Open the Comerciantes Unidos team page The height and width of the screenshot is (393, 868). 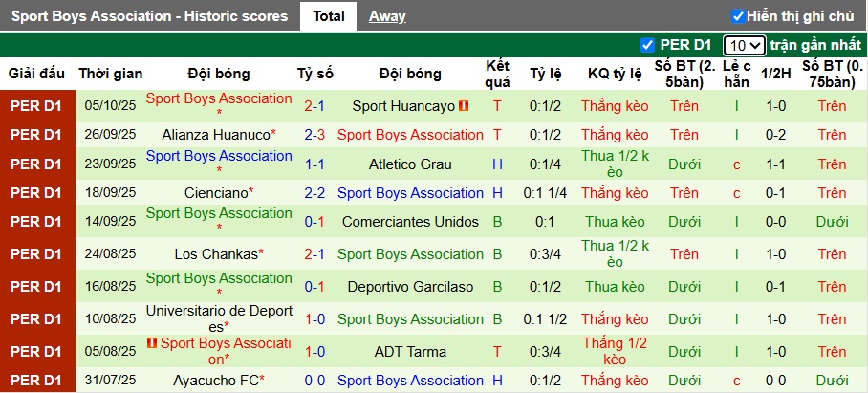point(410,222)
